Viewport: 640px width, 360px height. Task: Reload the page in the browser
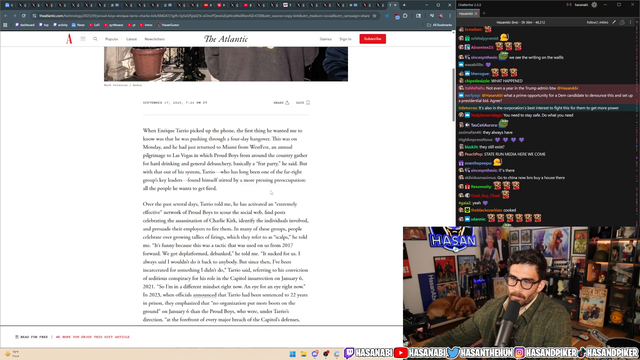click(24, 16)
